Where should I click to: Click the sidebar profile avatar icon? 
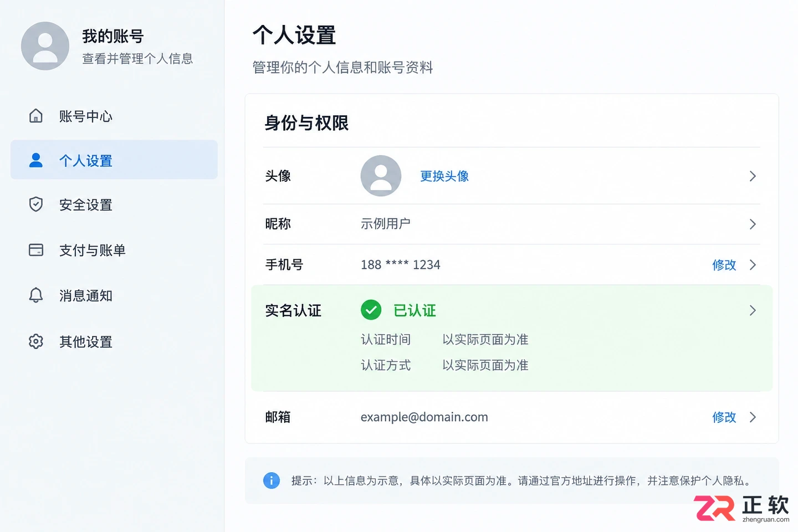tap(45, 46)
